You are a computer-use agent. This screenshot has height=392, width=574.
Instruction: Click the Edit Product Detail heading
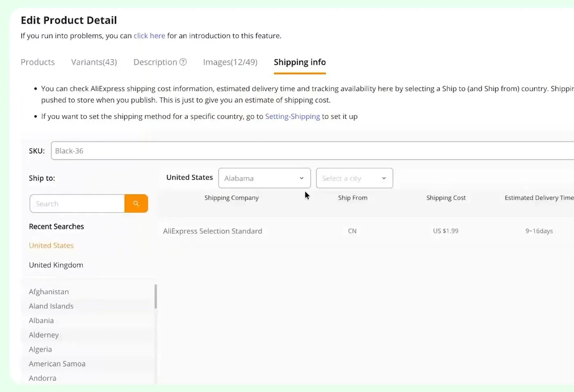pyautogui.click(x=69, y=20)
